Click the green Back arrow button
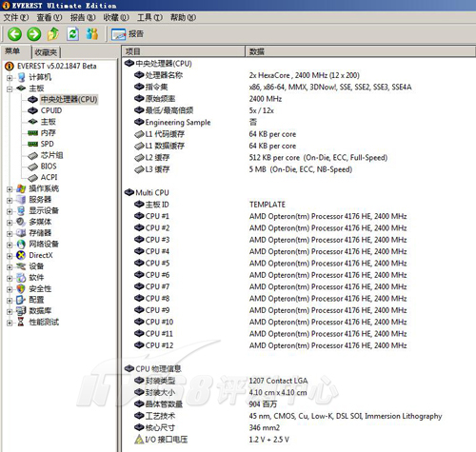The height and width of the screenshot is (452, 476). click(14, 34)
